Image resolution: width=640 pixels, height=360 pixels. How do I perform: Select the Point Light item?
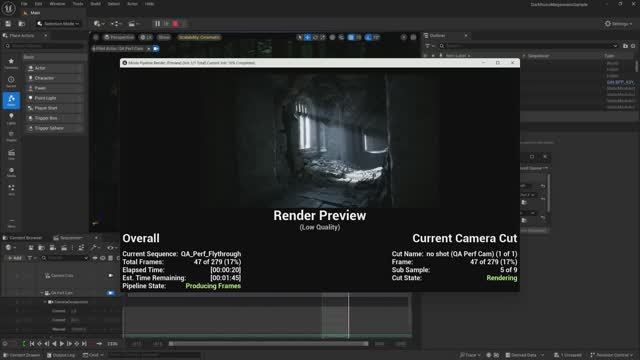(54, 98)
